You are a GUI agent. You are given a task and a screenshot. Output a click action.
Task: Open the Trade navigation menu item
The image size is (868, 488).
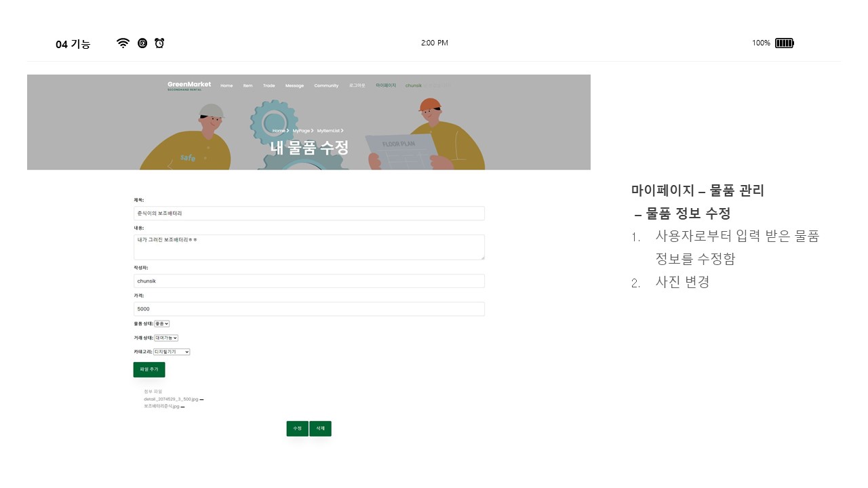click(269, 85)
